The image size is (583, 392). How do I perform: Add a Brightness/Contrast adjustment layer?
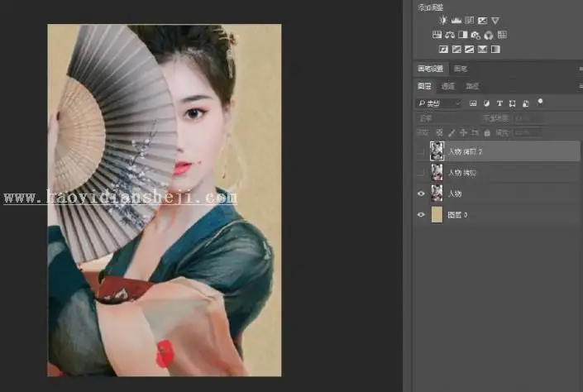click(x=442, y=21)
